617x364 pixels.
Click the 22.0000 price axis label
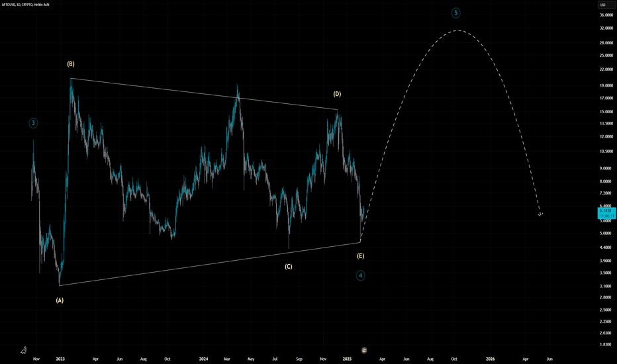606,69
